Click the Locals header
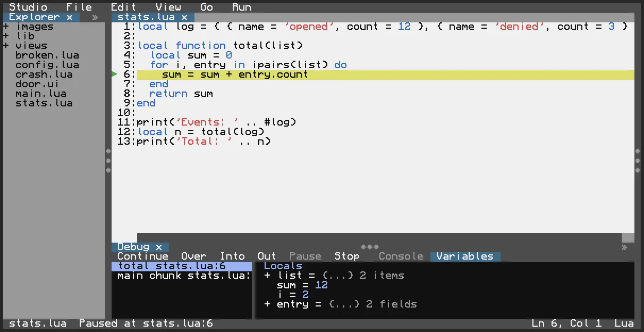 click(283, 266)
